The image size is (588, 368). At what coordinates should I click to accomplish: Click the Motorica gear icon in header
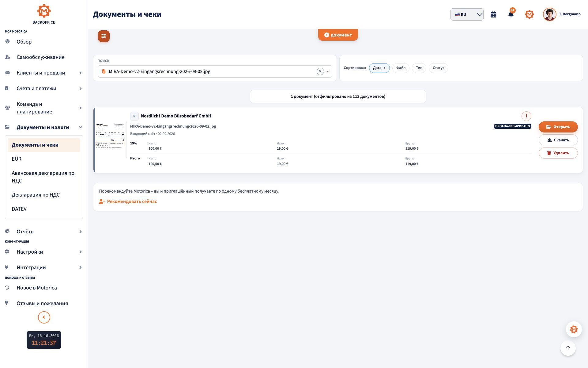tap(529, 14)
